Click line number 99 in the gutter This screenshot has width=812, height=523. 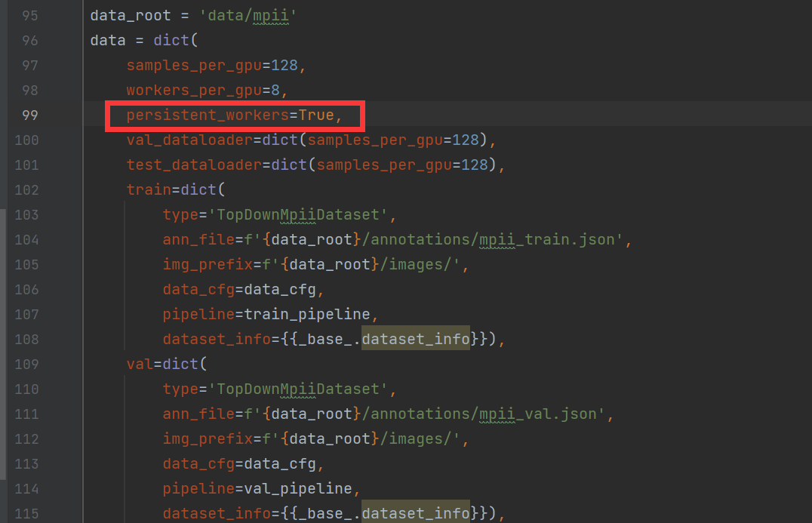30,115
